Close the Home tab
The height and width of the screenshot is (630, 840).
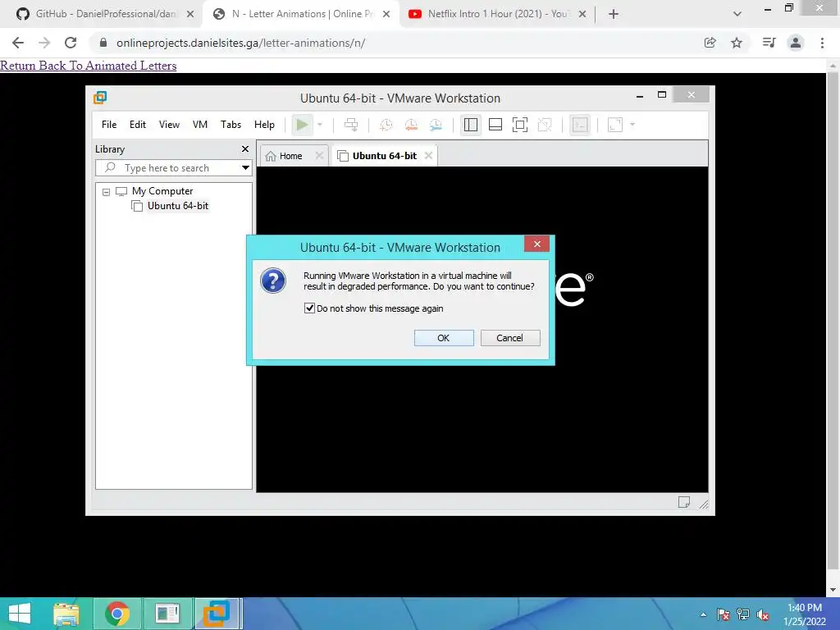[319, 155]
